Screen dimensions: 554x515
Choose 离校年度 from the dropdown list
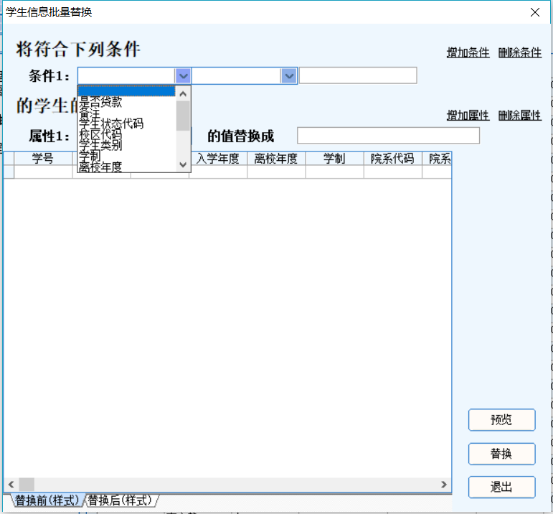tap(100, 167)
